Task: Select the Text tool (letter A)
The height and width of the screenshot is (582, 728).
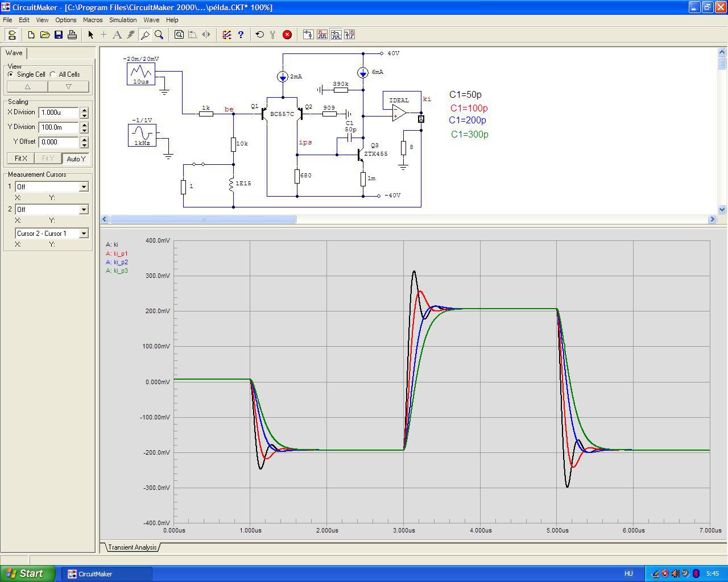Action: point(118,35)
